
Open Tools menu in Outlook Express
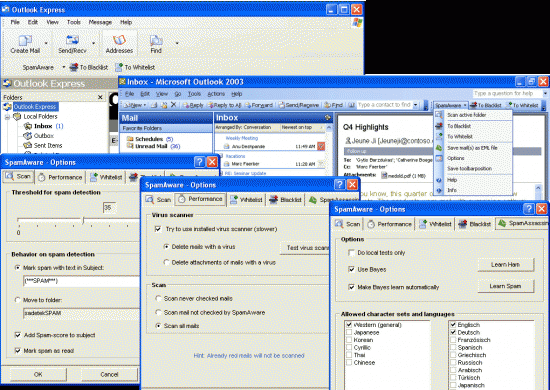pyautogui.click(x=74, y=22)
